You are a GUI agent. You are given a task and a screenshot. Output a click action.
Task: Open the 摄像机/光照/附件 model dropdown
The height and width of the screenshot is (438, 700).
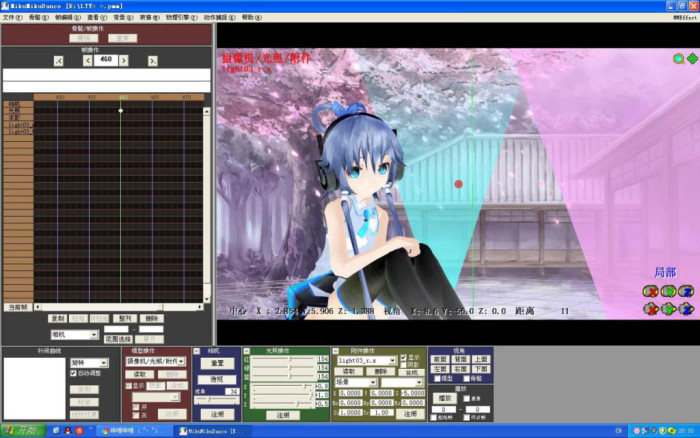pos(155,361)
